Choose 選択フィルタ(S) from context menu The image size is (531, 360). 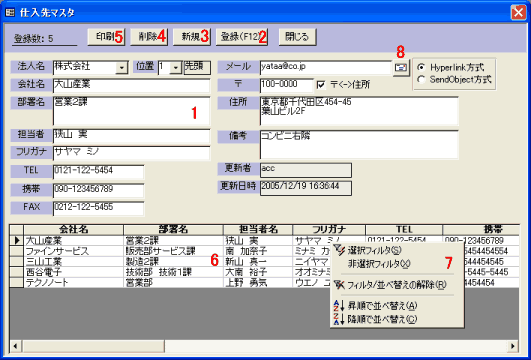pyautogui.click(x=375, y=251)
